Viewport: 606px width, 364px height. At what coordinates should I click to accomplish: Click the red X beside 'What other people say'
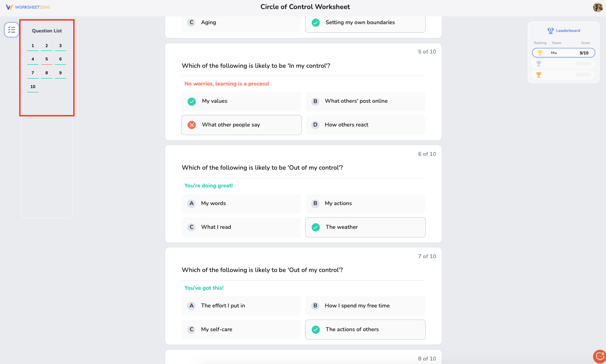pos(191,125)
